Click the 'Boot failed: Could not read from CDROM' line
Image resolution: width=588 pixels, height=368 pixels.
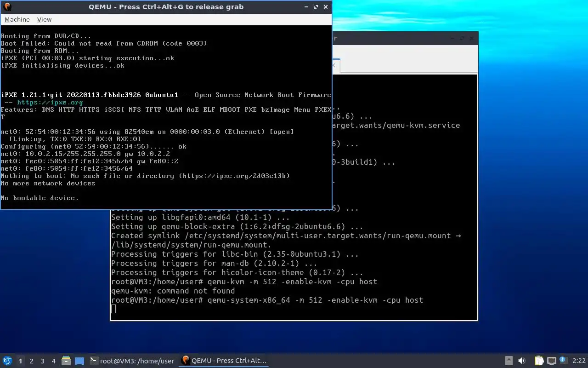click(104, 43)
